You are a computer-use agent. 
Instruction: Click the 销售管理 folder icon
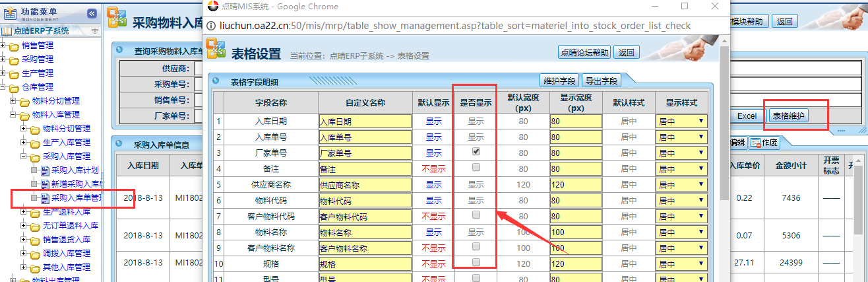(x=14, y=46)
